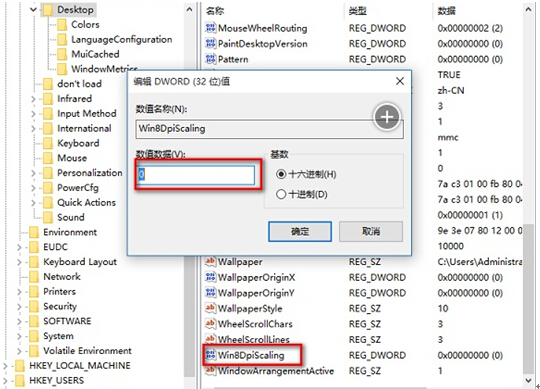Click the Environment folder icon

(x=34, y=232)
